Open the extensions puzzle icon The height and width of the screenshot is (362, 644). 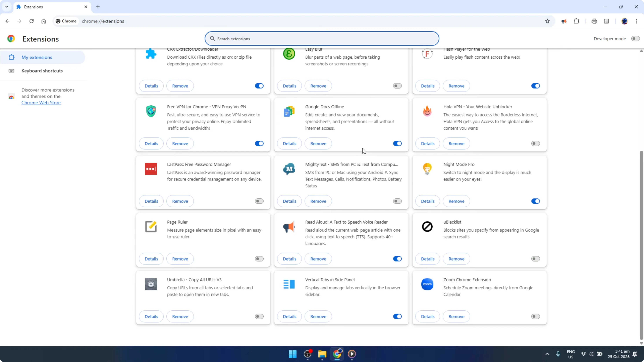[576, 21]
